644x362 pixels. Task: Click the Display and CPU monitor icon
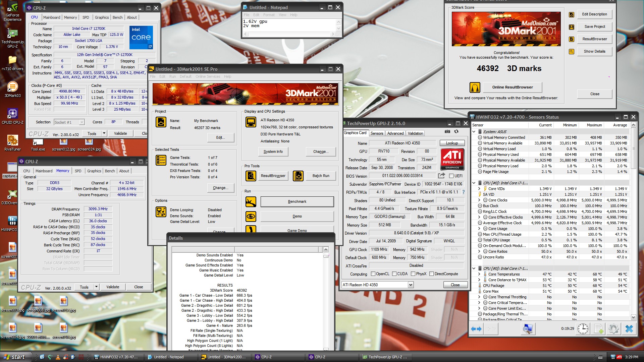[x=251, y=122]
